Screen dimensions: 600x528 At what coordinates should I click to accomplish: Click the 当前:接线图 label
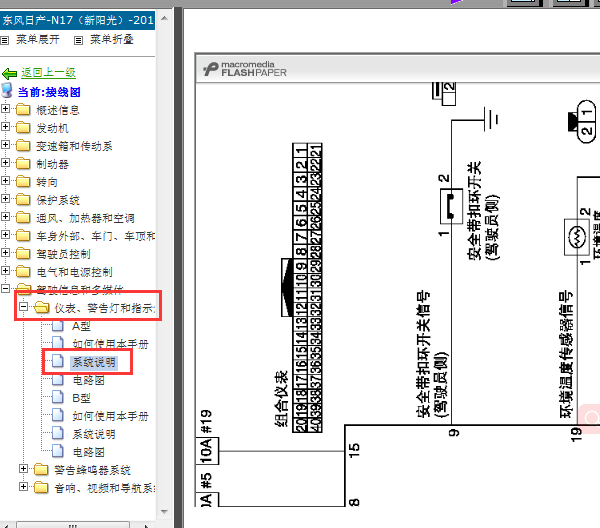coord(49,92)
